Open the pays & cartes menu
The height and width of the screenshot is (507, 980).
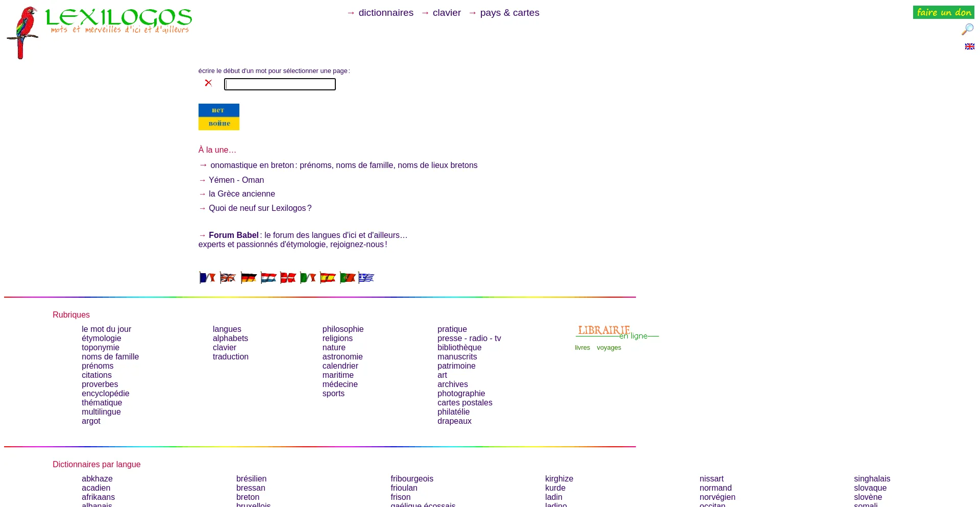(x=509, y=13)
